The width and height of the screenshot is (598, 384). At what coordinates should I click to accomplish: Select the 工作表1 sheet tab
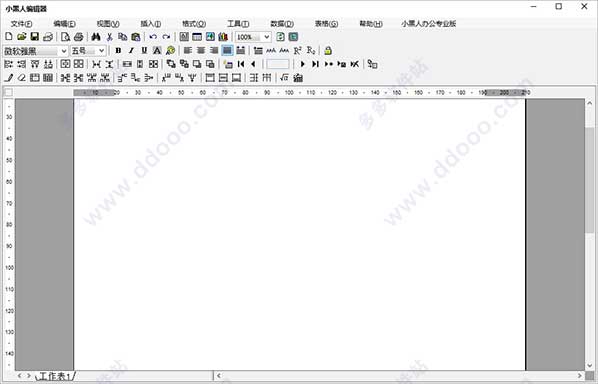tap(55, 376)
